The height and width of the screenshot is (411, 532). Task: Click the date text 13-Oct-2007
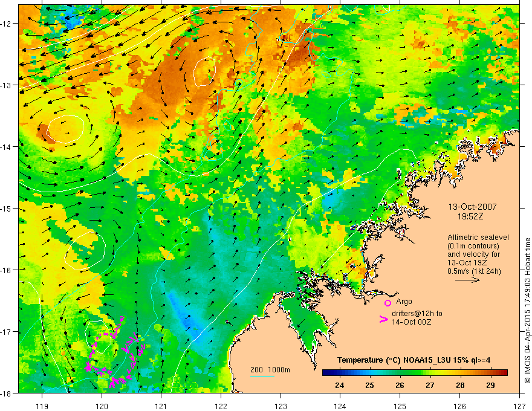pyautogui.click(x=473, y=207)
